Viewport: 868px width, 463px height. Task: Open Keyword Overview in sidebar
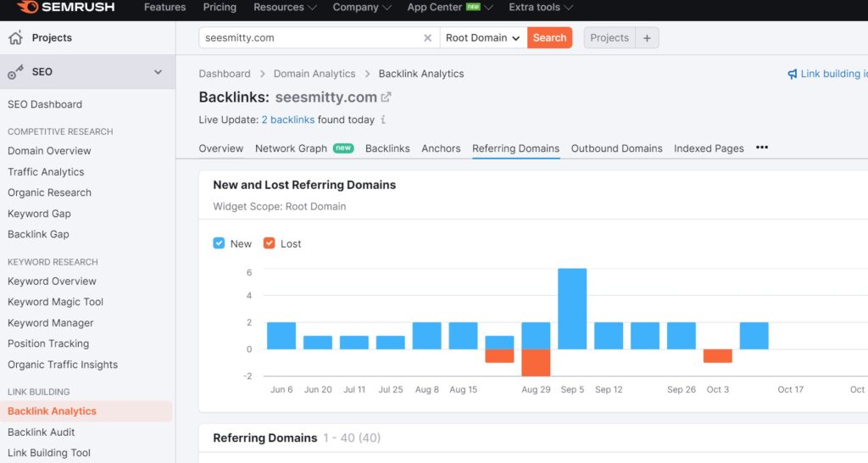52,282
